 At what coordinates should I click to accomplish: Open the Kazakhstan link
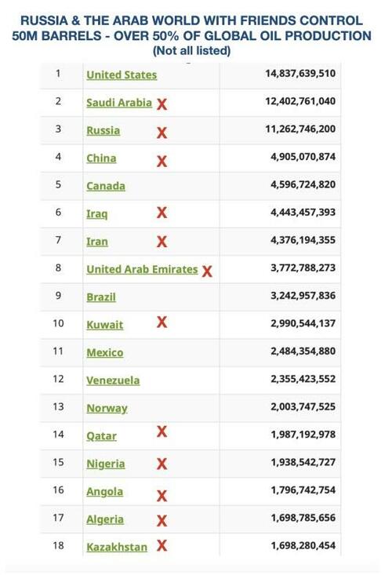tap(117, 548)
